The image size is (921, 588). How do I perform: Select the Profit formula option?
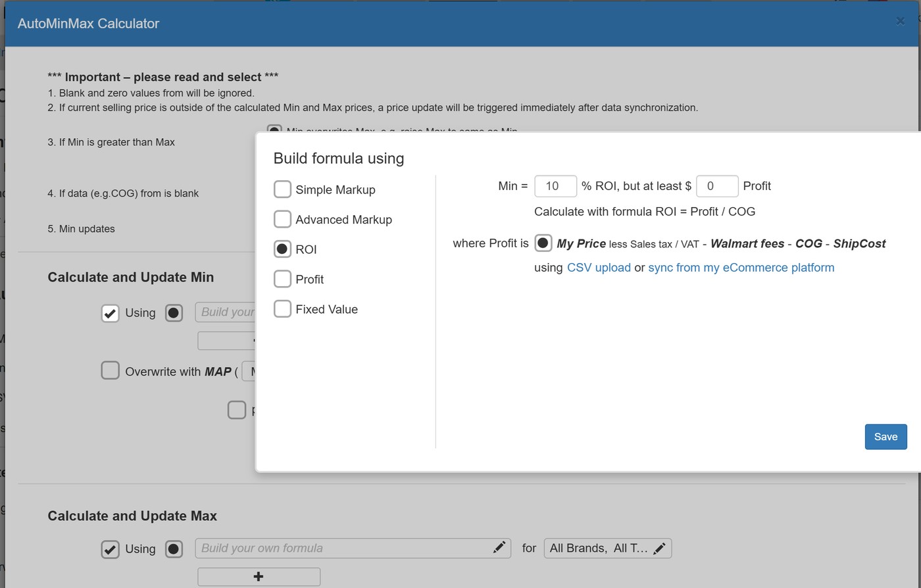tap(282, 279)
